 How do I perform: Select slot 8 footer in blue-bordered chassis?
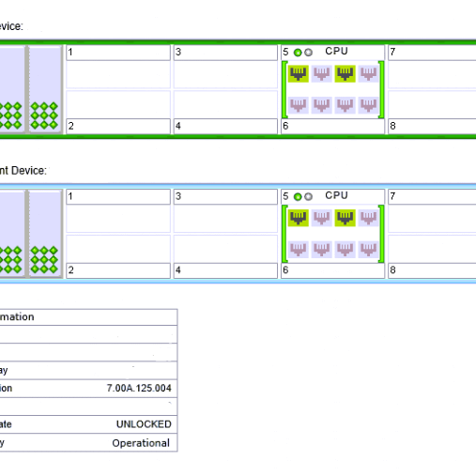tap(432, 270)
